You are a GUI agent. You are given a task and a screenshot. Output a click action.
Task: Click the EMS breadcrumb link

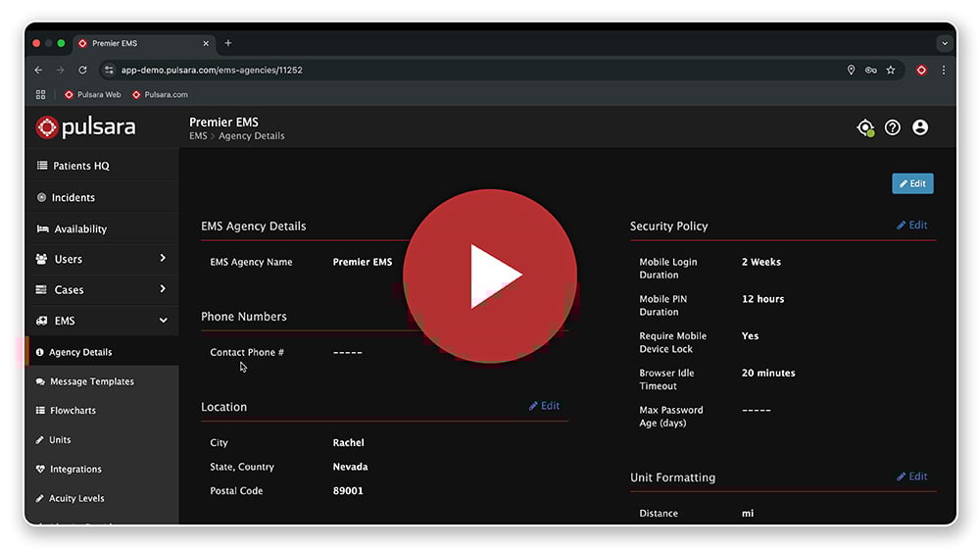(198, 135)
